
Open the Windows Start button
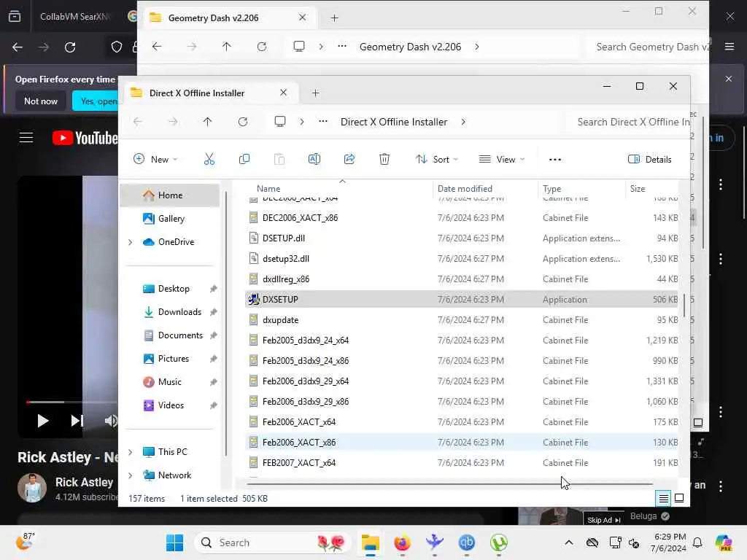174,542
